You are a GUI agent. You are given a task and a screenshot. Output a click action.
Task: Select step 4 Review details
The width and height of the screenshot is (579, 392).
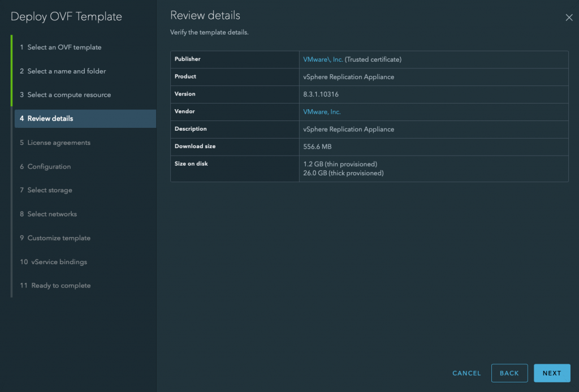point(85,119)
